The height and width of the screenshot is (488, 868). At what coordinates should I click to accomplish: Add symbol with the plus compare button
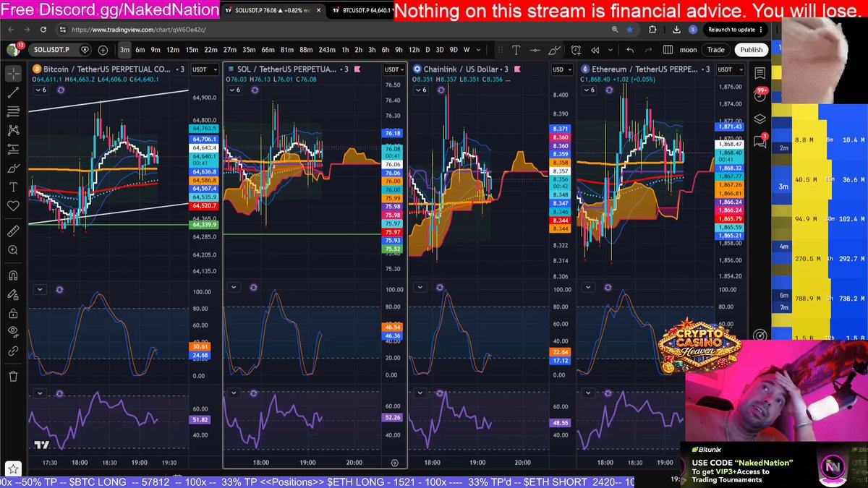[x=103, y=50]
